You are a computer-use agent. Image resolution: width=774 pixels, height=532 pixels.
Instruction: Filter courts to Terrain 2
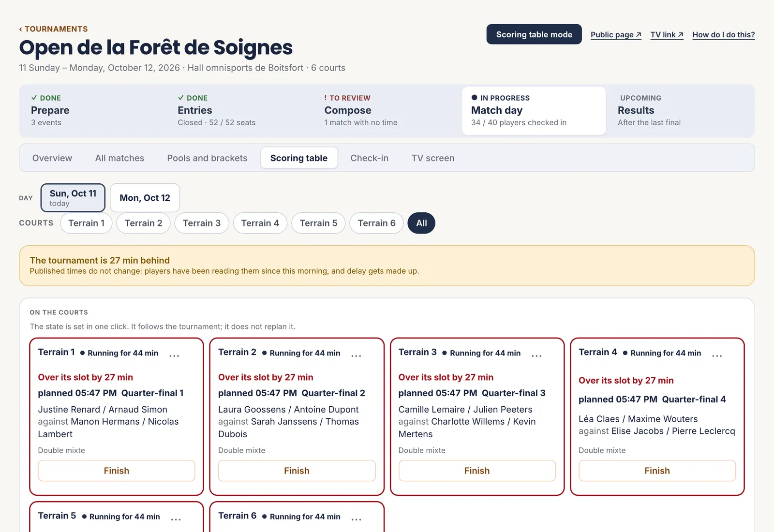coord(143,223)
